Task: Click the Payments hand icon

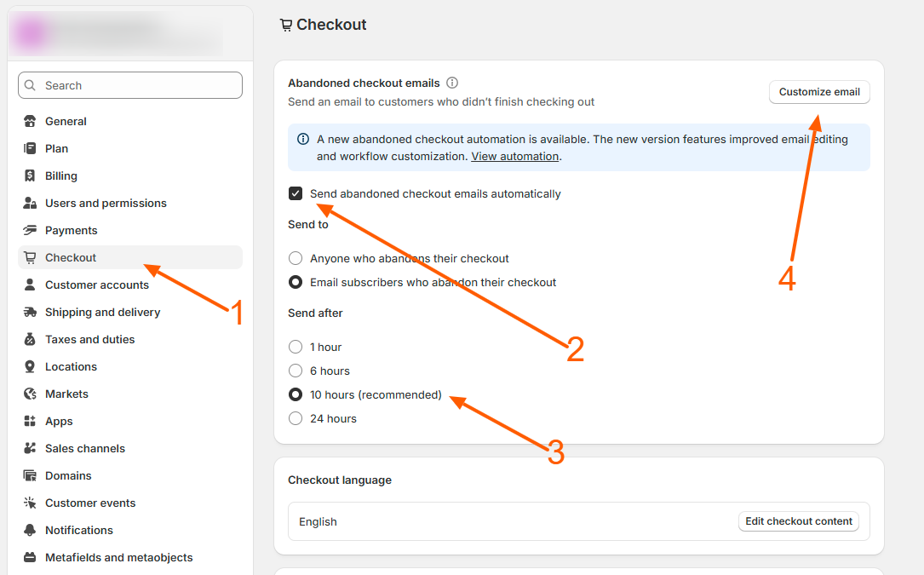Action: point(30,230)
